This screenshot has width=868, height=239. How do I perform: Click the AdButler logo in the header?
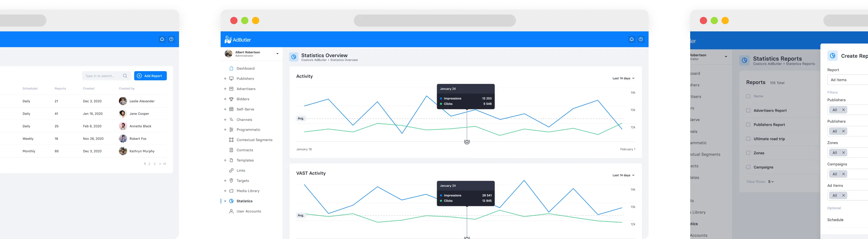[x=238, y=40]
